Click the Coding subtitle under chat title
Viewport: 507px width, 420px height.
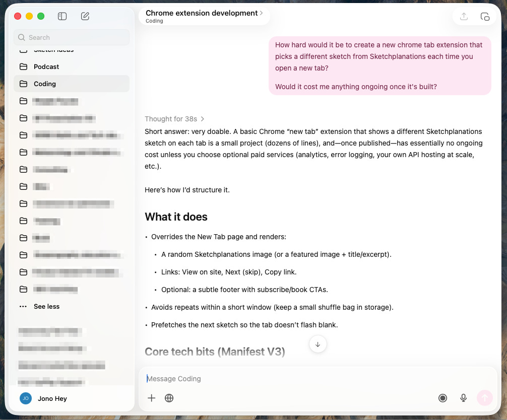[x=154, y=21]
